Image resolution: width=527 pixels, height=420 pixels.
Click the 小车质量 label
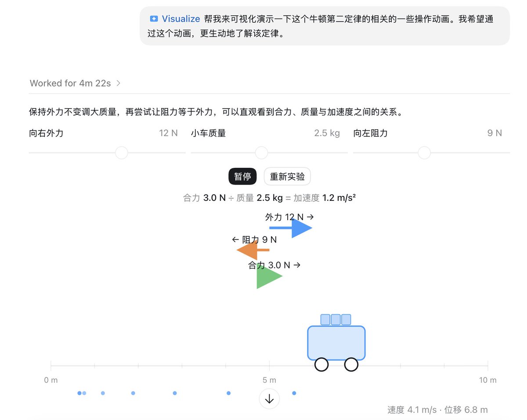[208, 133]
